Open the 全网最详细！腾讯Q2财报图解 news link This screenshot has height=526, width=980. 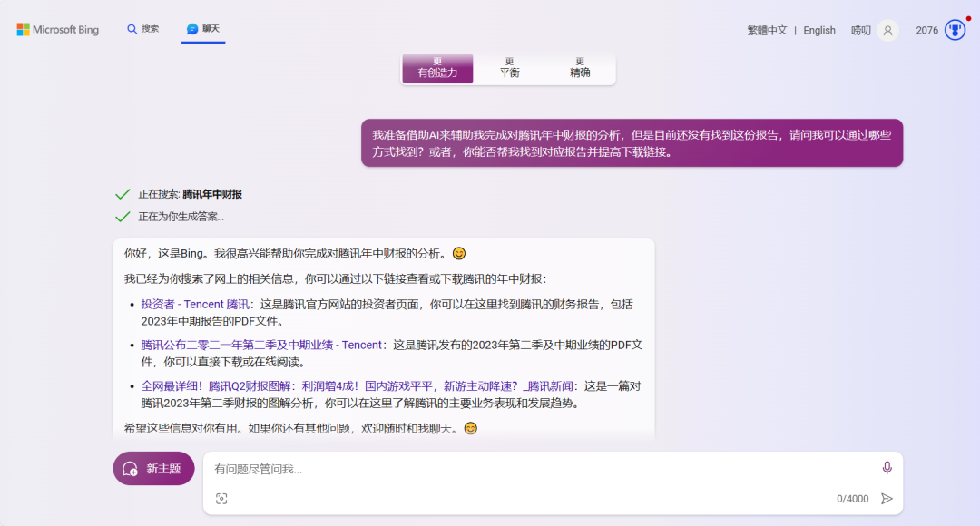tap(357, 386)
